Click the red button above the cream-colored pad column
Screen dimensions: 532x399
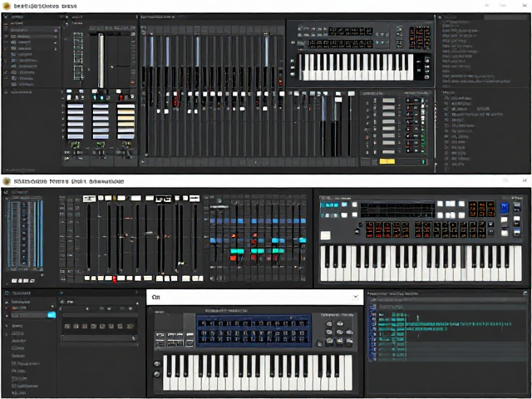point(121,98)
